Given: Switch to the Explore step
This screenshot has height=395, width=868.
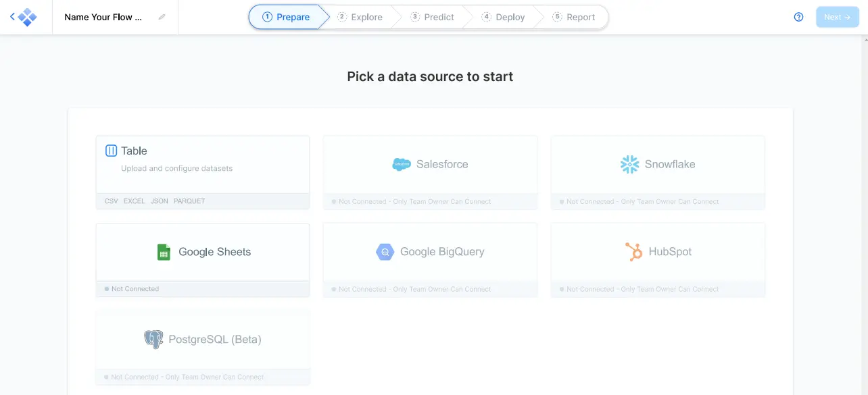Looking at the screenshot, I should click(360, 17).
